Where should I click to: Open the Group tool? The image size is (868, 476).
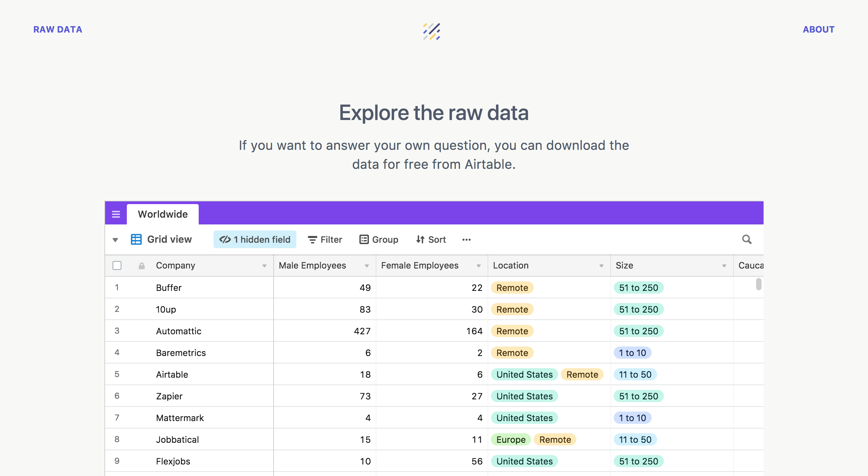click(379, 239)
